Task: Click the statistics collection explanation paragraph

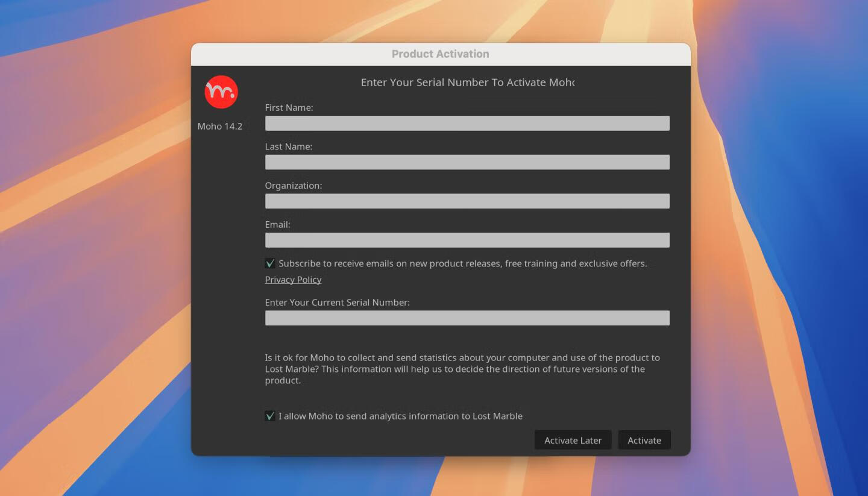Action: tap(462, 369)
